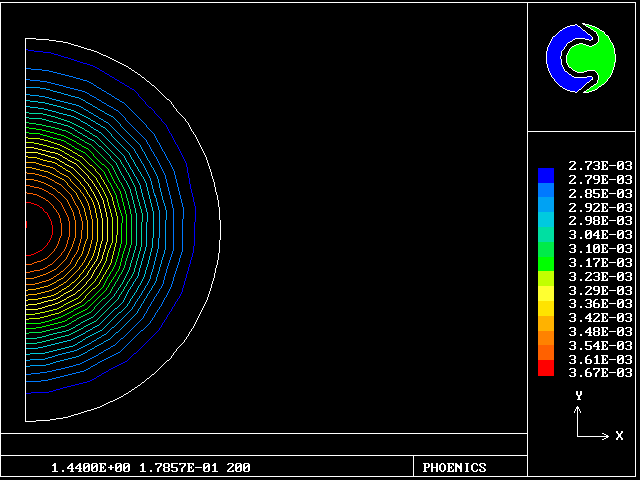The height and width of the screenshot is (480, 640).
Task: Click the 3.04E-03 legend value
Action: click(x=600, y=234)
